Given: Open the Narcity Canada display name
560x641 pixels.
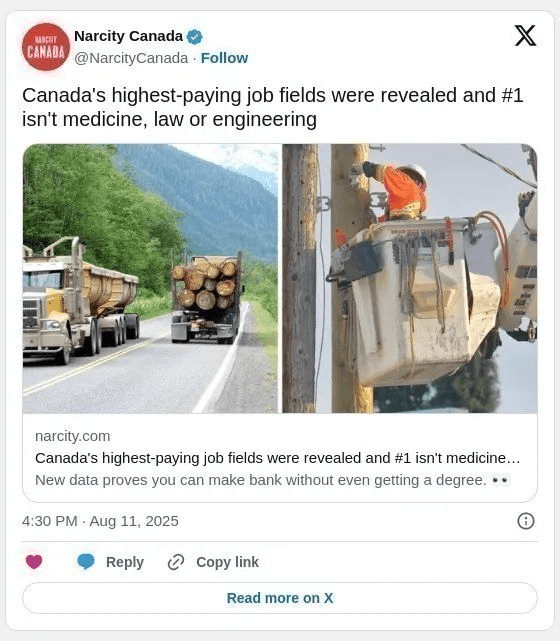Looking at the screenshot, I should 128,36.
